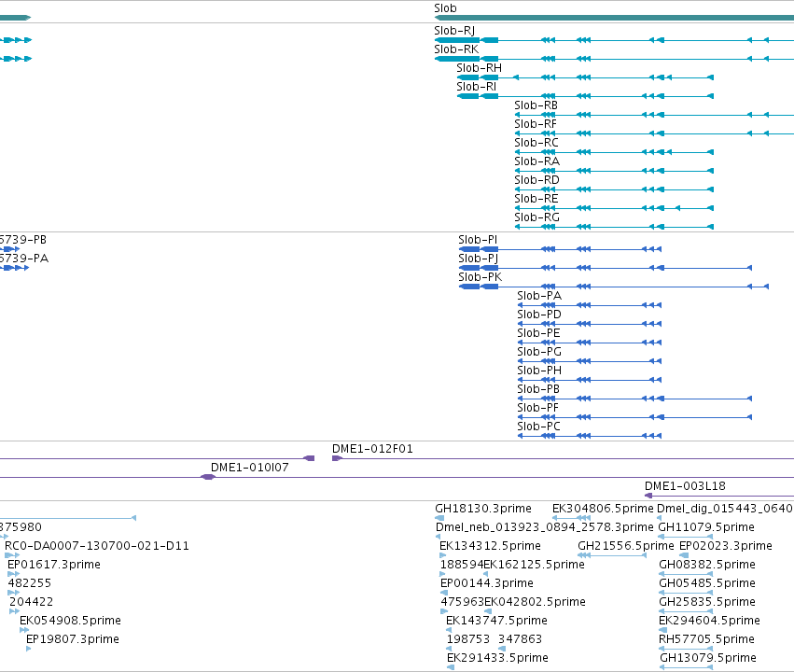Select the EK304806.5prime EST label
This screenshot has width=794, height=672.
[603, 509]
